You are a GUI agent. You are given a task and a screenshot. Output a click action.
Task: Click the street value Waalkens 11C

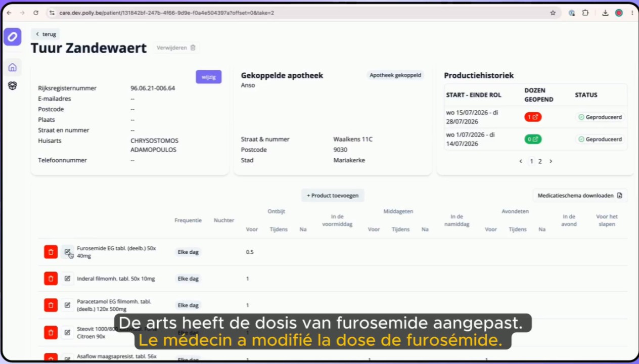pos(353,139)
